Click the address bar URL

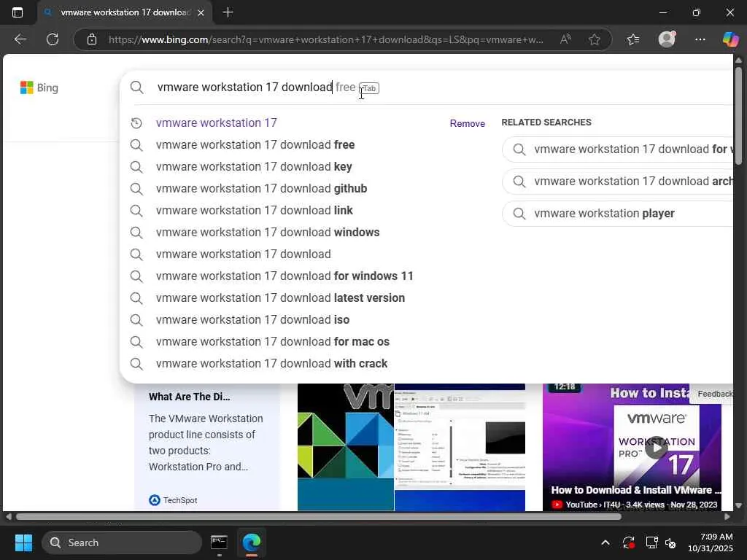tap(325, 39)
